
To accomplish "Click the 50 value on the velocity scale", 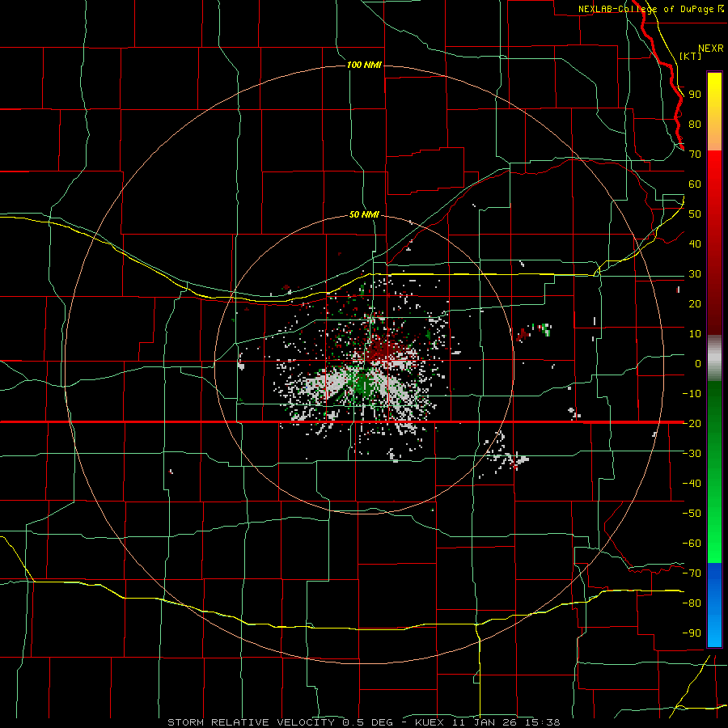I will click(695, 214).
